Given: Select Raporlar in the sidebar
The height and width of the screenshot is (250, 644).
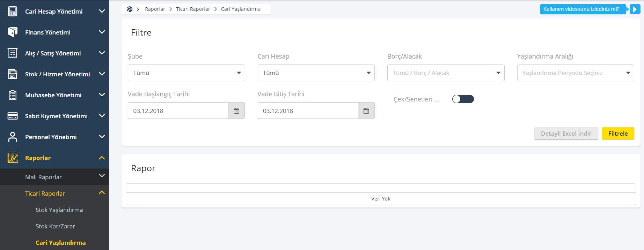Looking at the screenshot, I should pos(38,158).
